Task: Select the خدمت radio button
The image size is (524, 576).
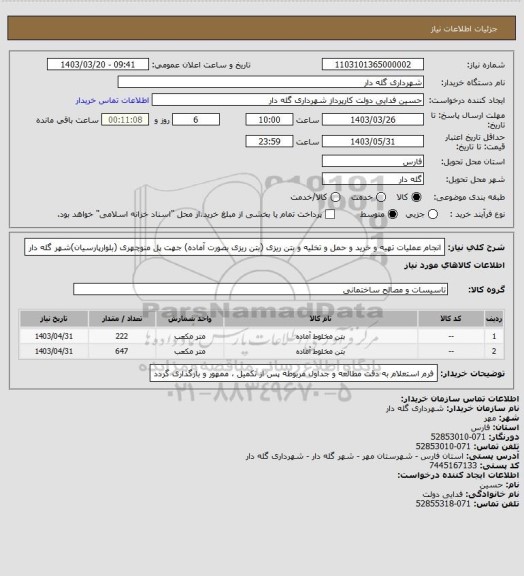Action: point(381,197)
